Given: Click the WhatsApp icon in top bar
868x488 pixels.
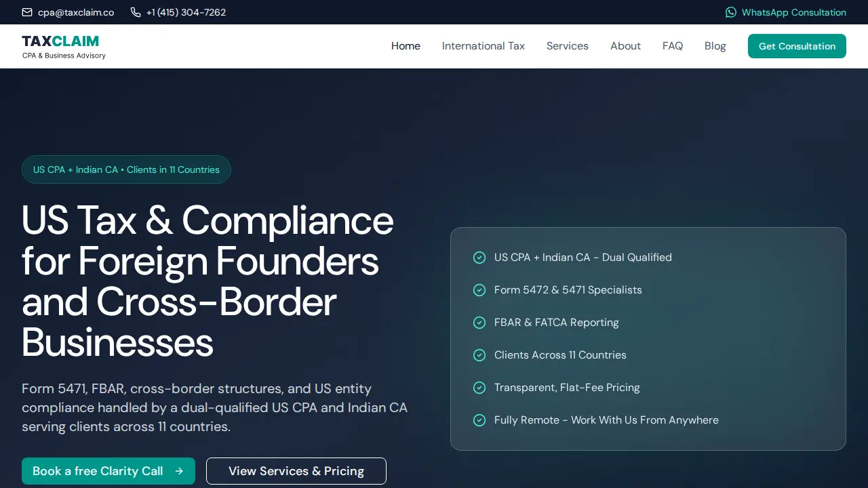Looking at the screenshot, I should (731, 12).
